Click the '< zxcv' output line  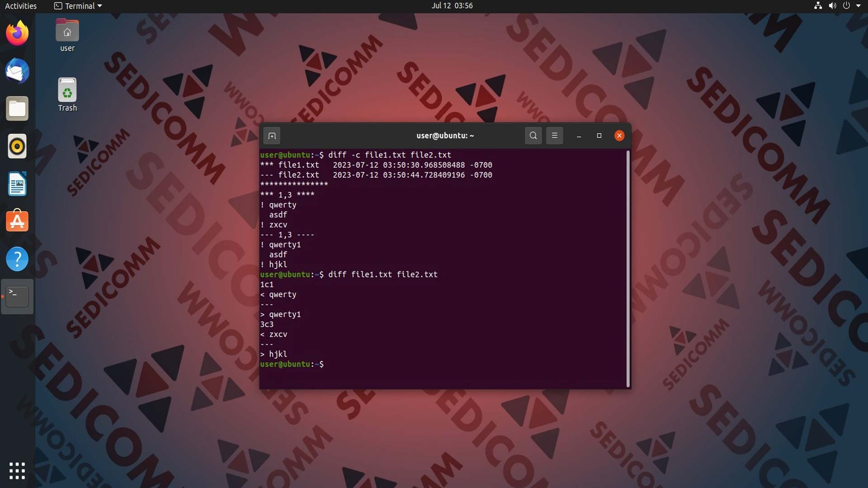(274, 334)
